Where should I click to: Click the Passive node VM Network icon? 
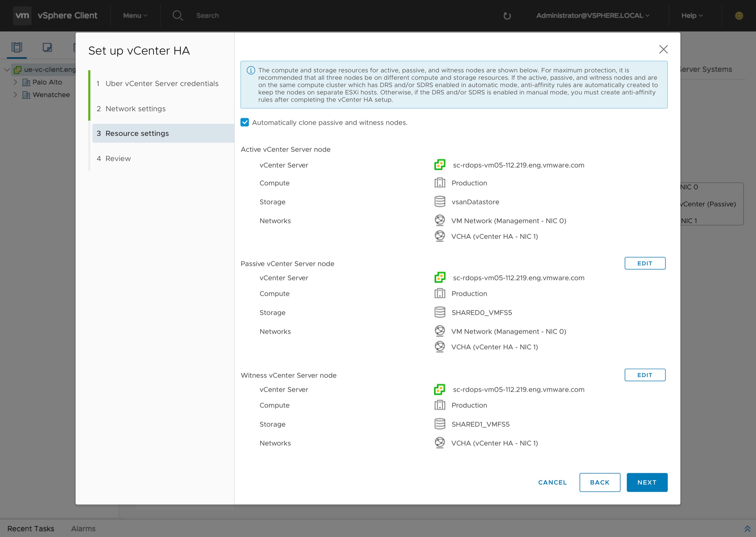pyautogui.click(x=440, y=331)
